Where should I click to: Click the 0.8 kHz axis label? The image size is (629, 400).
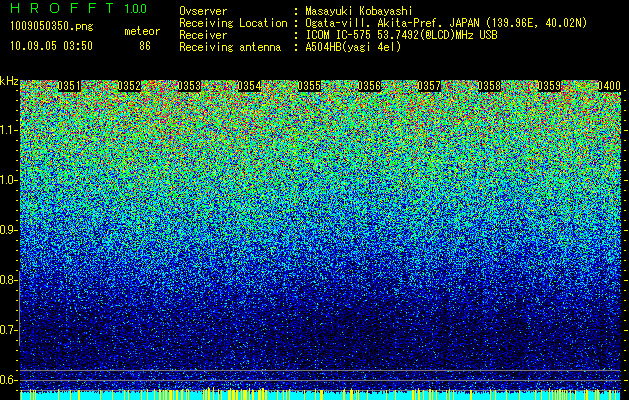coord(8,280)
